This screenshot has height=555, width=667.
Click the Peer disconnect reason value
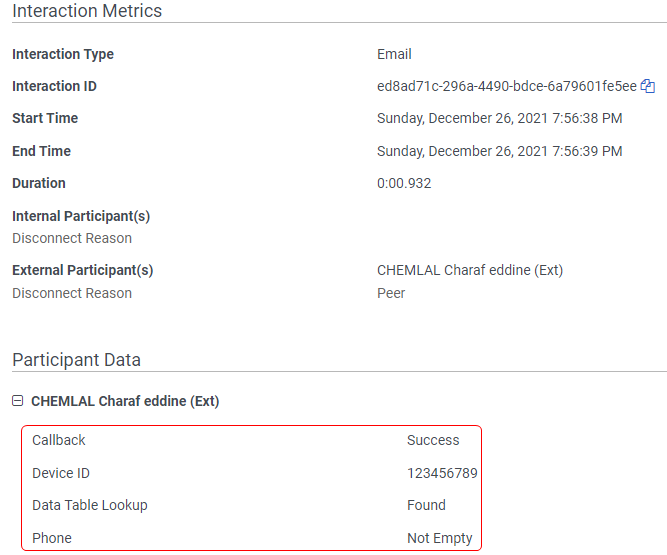(x=391, y=293)
